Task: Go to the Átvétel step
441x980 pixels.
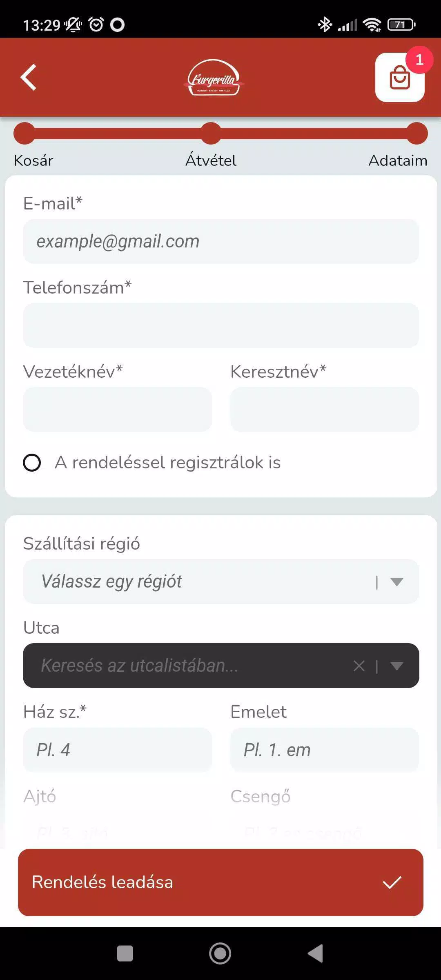Action: pyautogui.click(x=211, y=160)
